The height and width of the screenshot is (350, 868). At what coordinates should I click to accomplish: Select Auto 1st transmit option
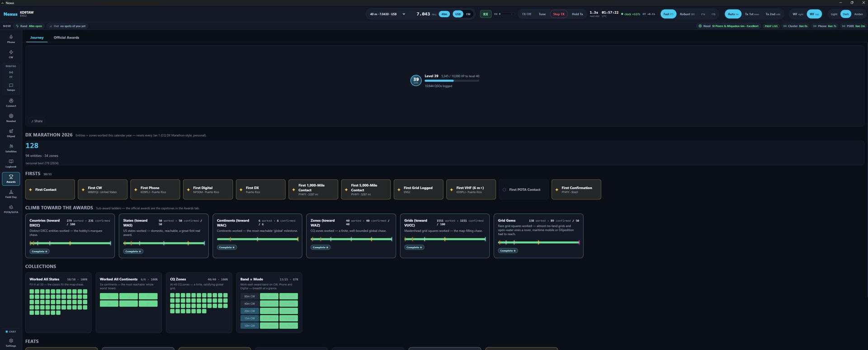click(733, 14)
